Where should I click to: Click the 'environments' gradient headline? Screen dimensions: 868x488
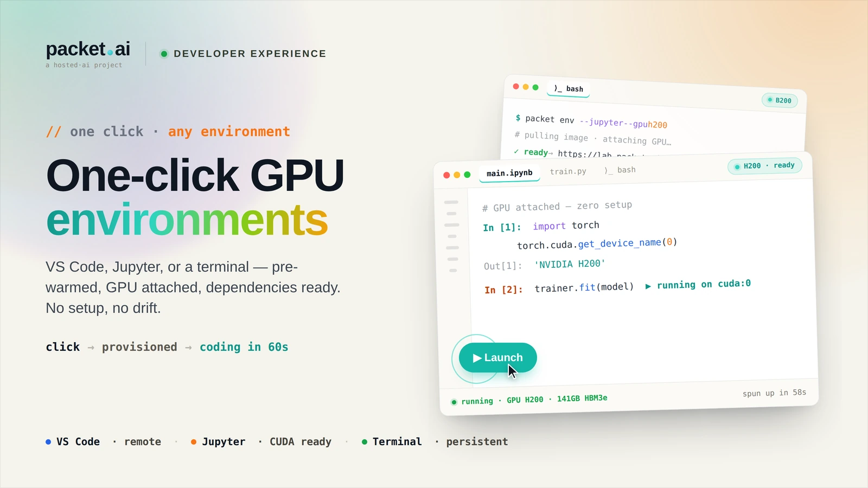[187, 220]
